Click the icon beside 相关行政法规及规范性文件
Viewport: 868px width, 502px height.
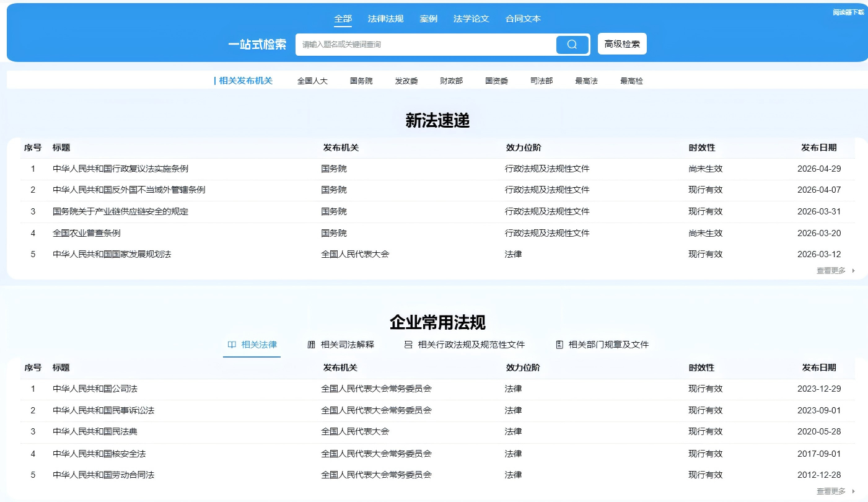point(408,345)
